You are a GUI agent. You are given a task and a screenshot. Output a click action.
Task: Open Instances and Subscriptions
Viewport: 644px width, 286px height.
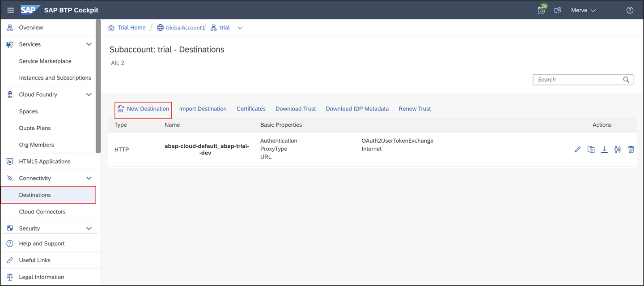(x=55, y=78)
